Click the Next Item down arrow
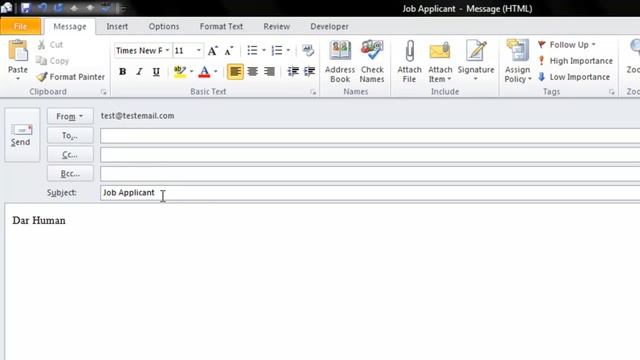The height and width of the screenshot is (360, 640). pyautogui.click(x=90, y=7)
